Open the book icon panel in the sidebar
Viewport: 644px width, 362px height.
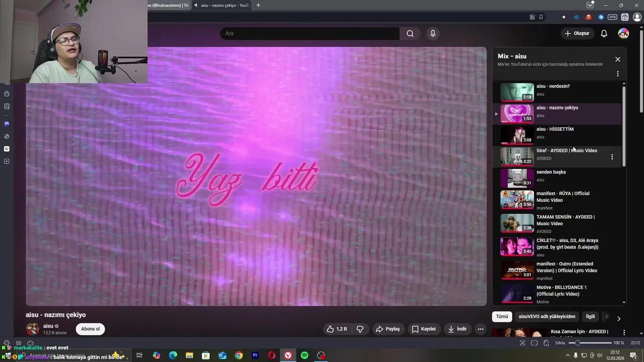[7, 107]
